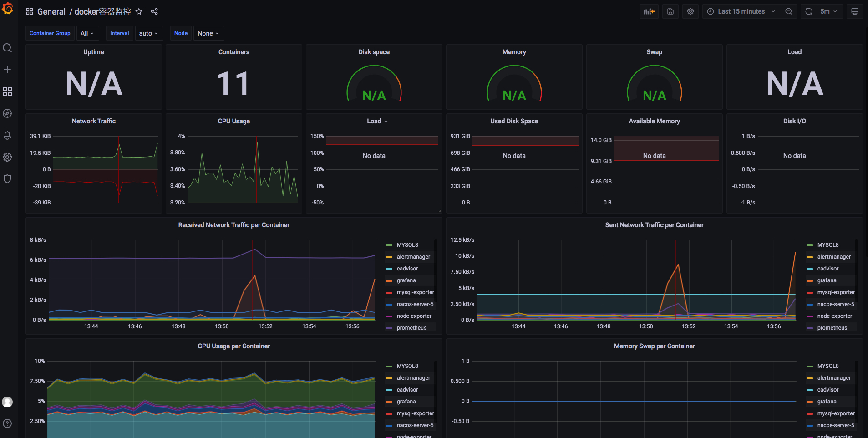Open the CPU Usage panel title
The width and height of the screenshot is (868, 438).
234,121
